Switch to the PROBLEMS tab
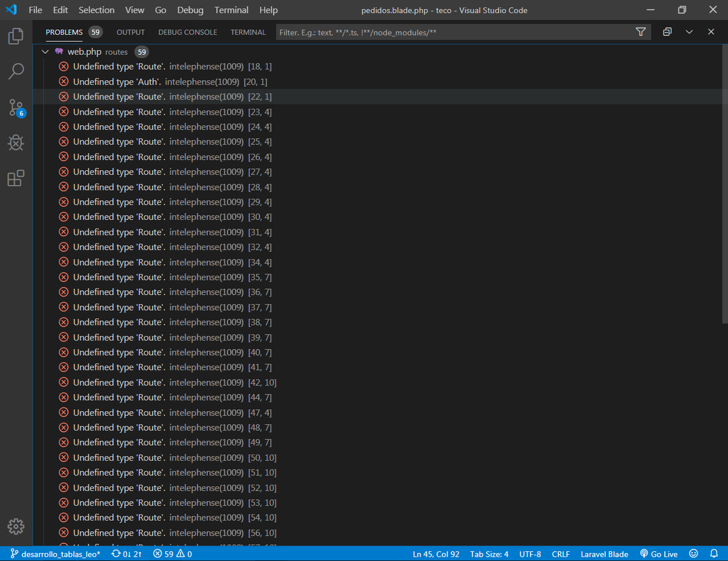The image size is (728, 561). [x=64, y=32]
